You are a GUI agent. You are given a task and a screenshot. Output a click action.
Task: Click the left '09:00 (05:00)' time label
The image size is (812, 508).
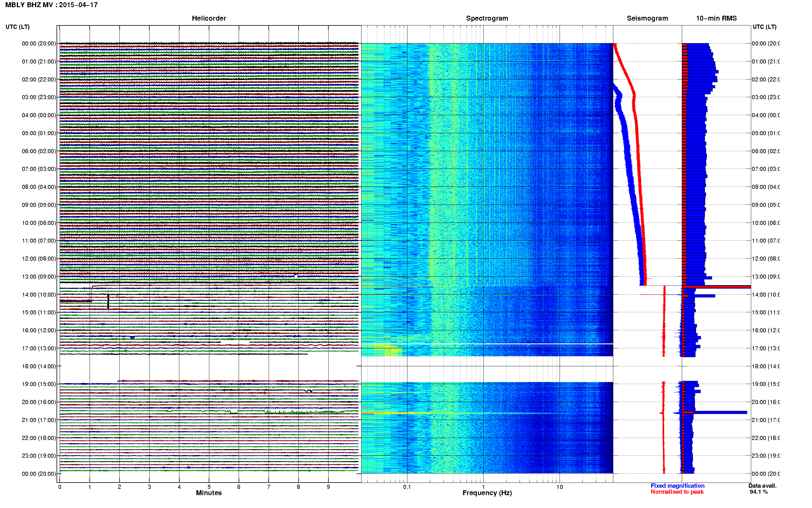[x=39, y=205]
